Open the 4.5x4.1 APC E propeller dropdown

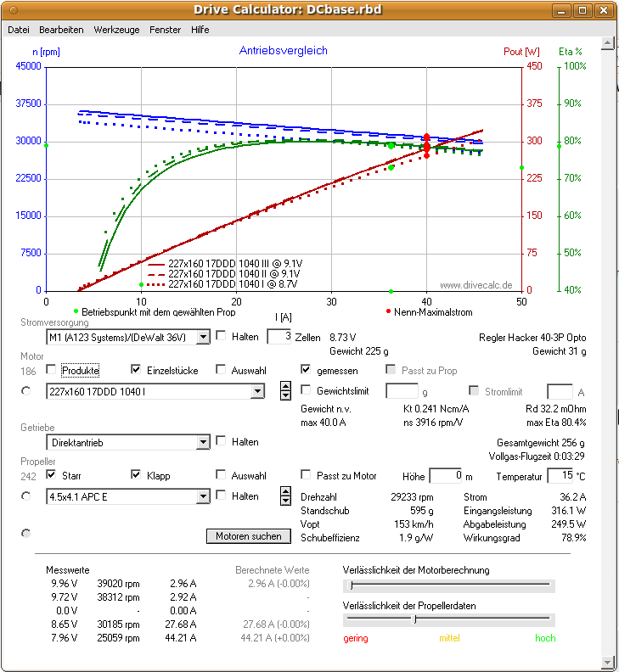coord(202,496)
